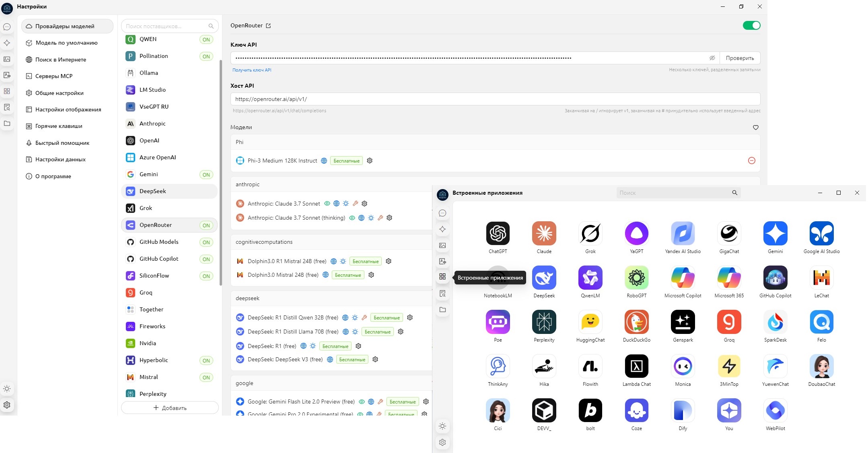The width and height of the screenshot is (868, 453).
Task: Open the bolt app icon
Action: (x=590, y=410)
